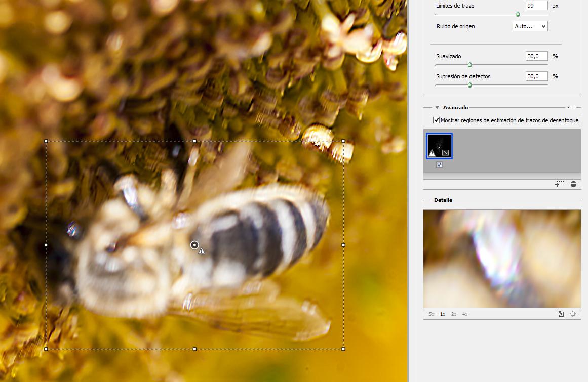Undock the Detalle loupe preview
Image resolution: width=588 pixels, height=382 pixels.
click(x=561, y=314)
